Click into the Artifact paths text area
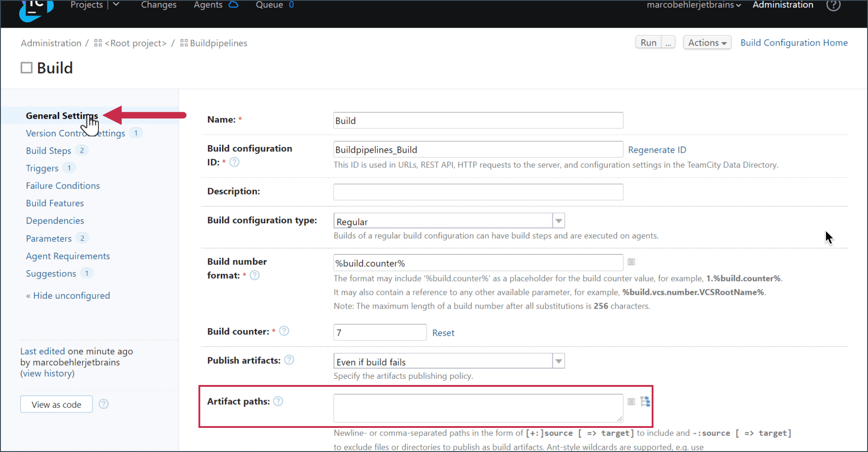This screenshot has width=868, height=452. point(477,408)
